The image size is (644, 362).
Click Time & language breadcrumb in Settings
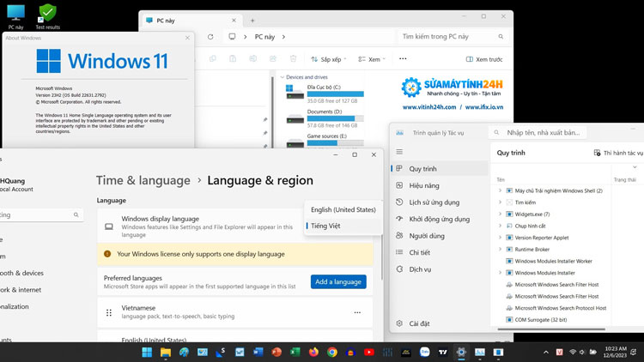[x=143, y=180]
